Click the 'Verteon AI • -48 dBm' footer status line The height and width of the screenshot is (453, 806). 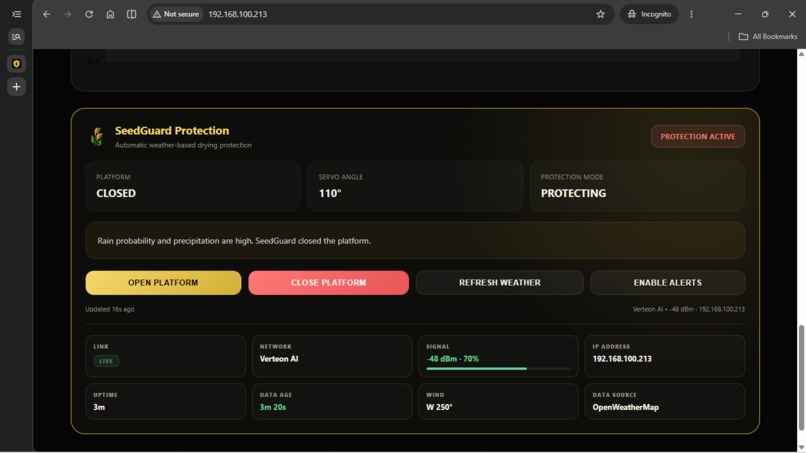[x=688, y=309]
